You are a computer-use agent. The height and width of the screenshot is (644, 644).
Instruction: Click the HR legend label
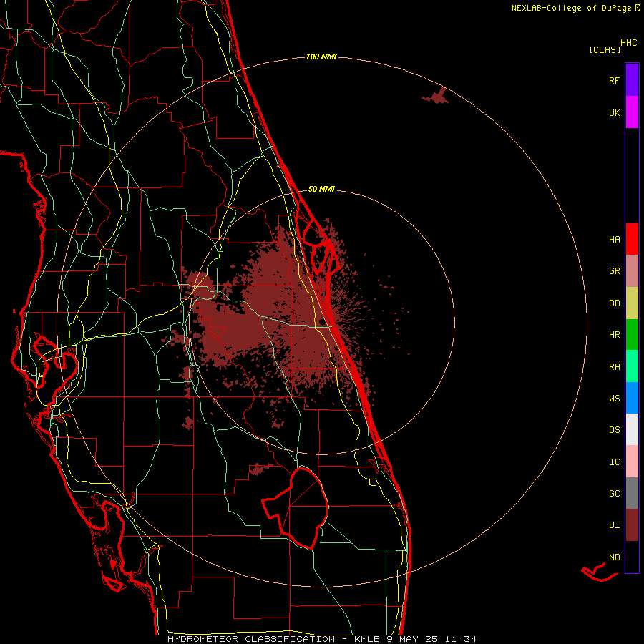point(614,335)
